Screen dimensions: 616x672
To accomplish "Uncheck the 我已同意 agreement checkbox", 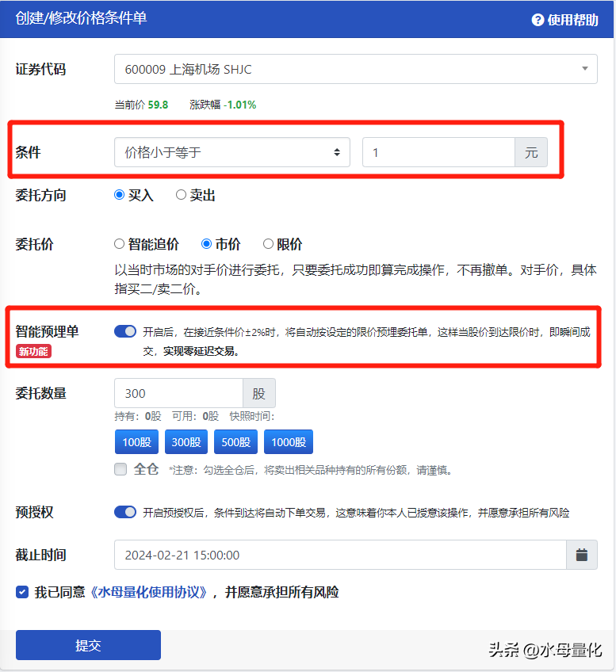I will (x=22, y=592).
